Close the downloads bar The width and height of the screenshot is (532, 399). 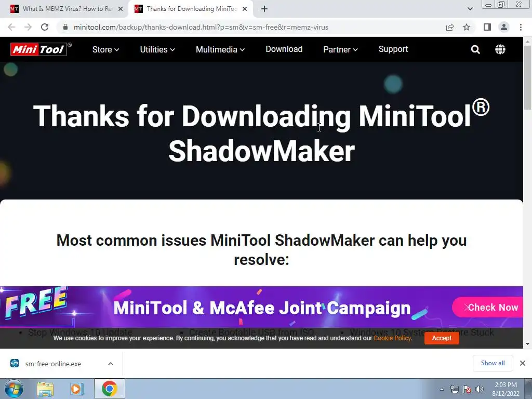click(x=523, y=363)
